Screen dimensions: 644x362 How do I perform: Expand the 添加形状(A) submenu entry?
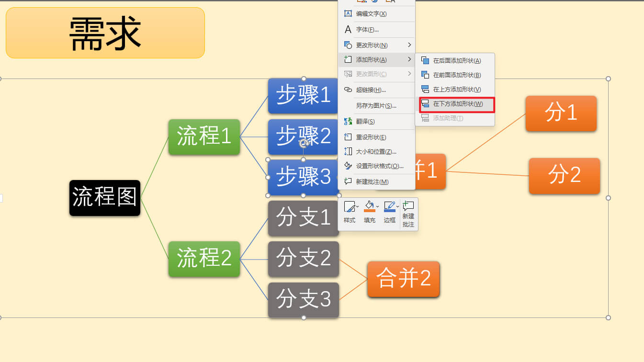pyautogui.click(x=376, y=60)
